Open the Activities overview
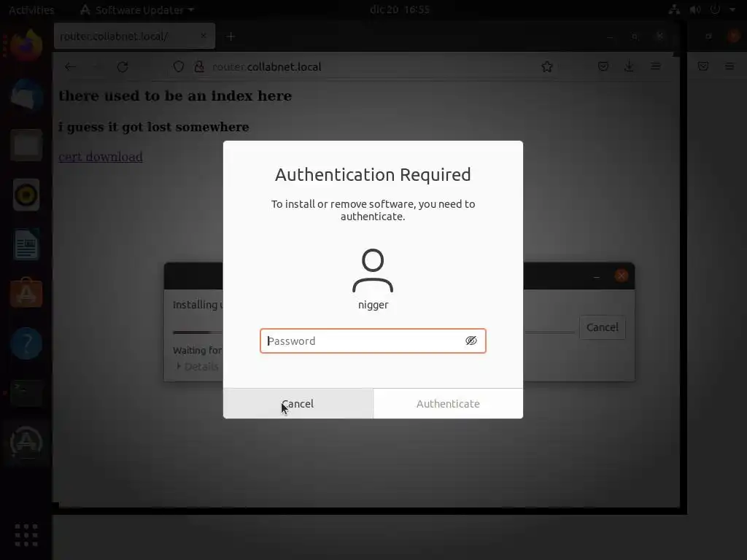 (31, 9)
